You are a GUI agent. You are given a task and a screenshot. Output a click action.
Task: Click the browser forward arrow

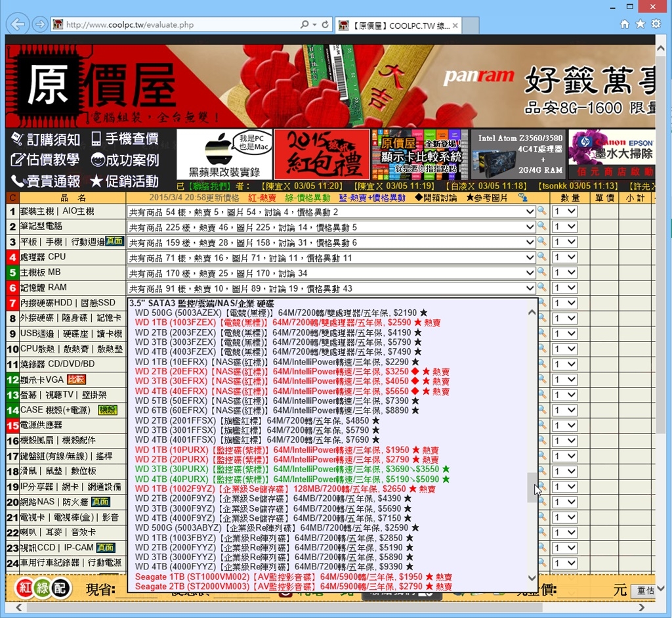[x=40, y=24]
